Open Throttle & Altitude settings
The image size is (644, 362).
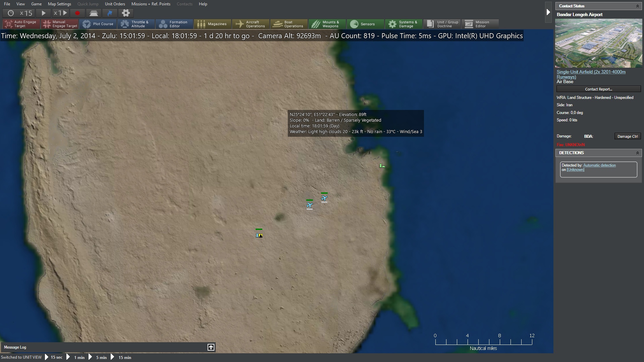(x=136, y=24)
